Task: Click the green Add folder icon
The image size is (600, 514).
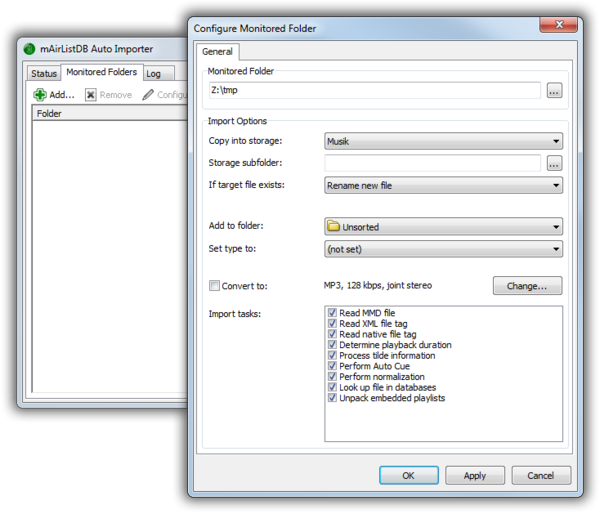Action: pyautogui.click(x=40, y=95)
